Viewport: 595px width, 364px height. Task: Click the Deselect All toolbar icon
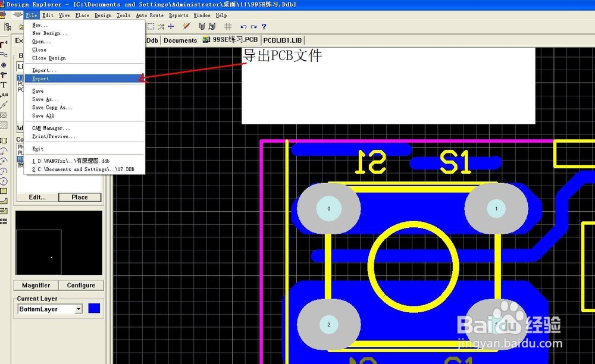coord(161,27)
